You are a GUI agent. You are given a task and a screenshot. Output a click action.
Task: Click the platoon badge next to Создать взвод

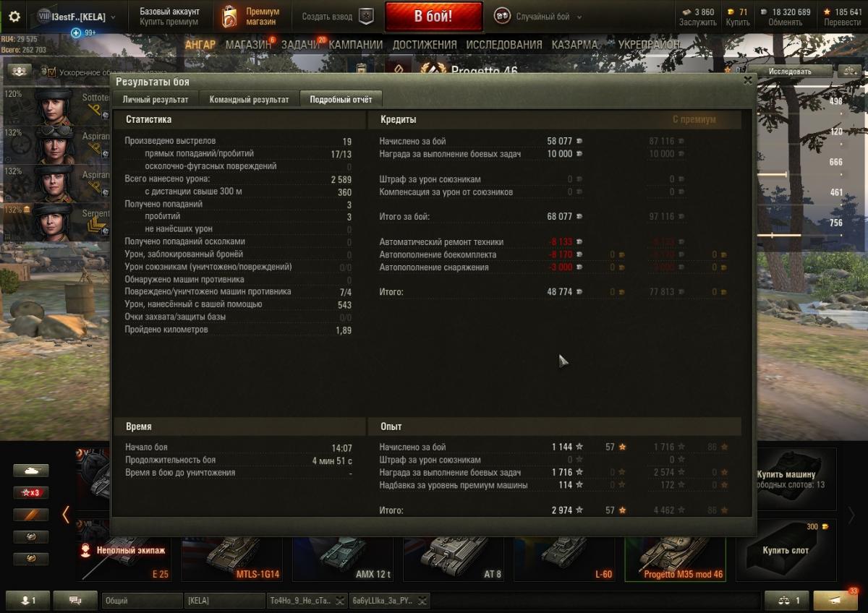coord(367,17)
